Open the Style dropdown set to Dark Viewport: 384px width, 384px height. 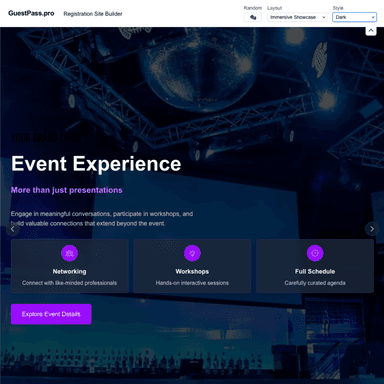click(354, 17)
